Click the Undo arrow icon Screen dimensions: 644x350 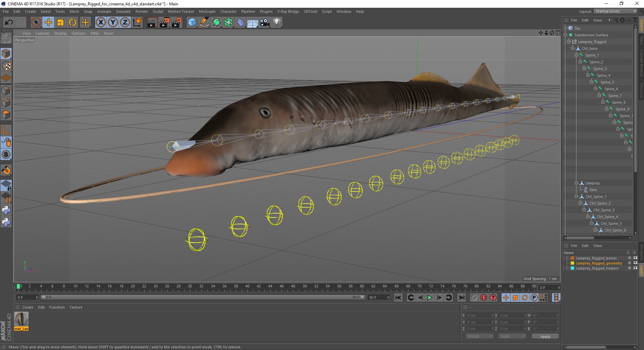pos(9,23)
